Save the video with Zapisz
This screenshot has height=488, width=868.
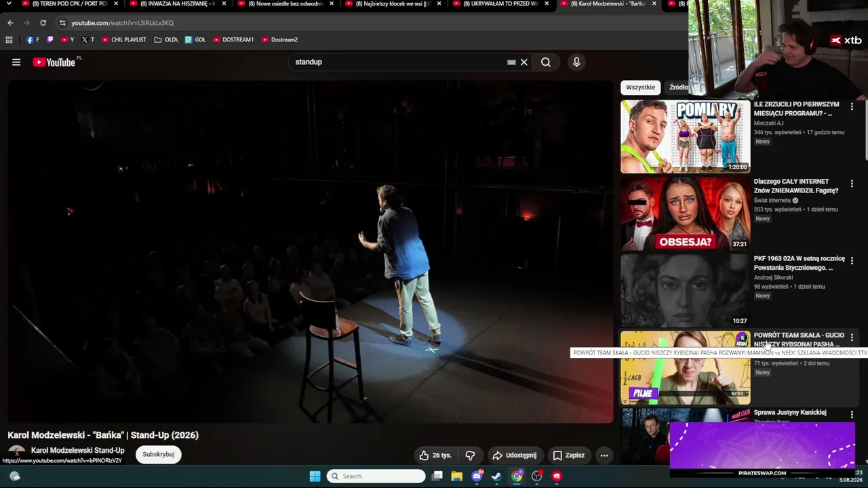click(568, 455)
